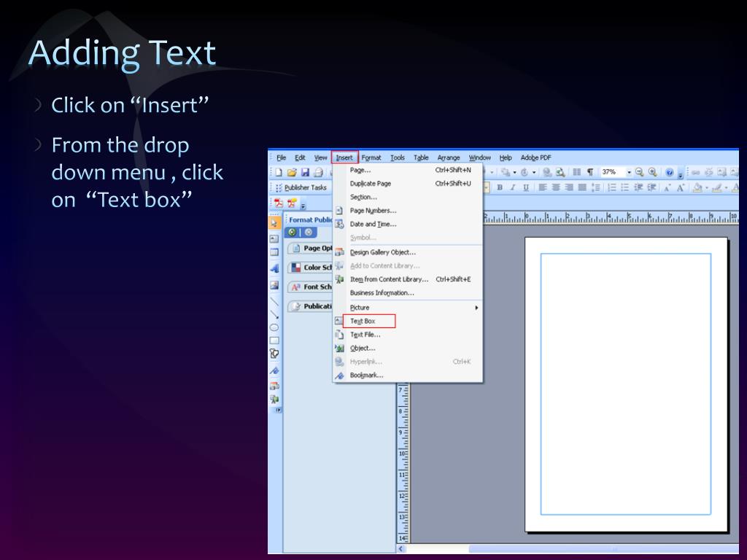747x560 pixels.
Task: Open the Page Options section button
Action: tap(310, 248)
